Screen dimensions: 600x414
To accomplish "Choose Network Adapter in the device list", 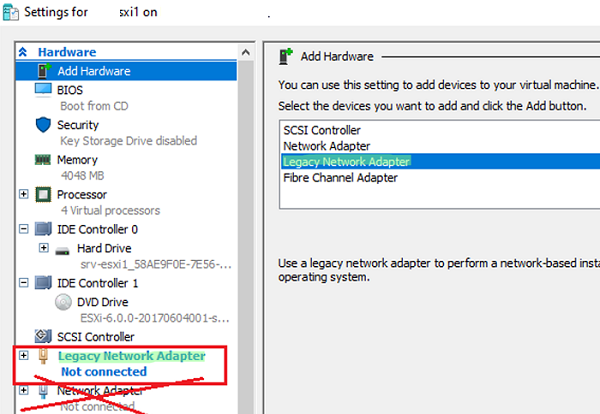I will point(326,146).
